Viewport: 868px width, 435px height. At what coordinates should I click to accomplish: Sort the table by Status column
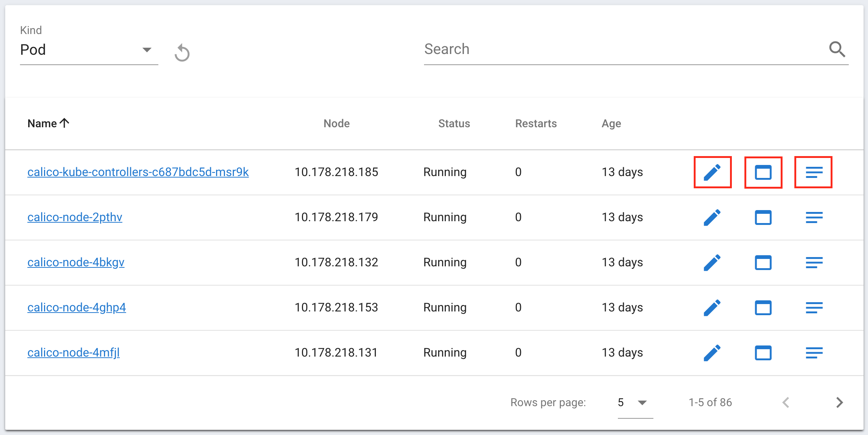[x=454, y=124]
